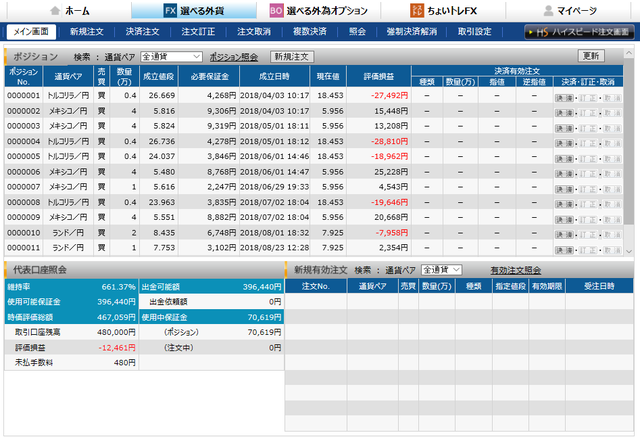Click the -28,810円 loss value

tap(389, 142)
